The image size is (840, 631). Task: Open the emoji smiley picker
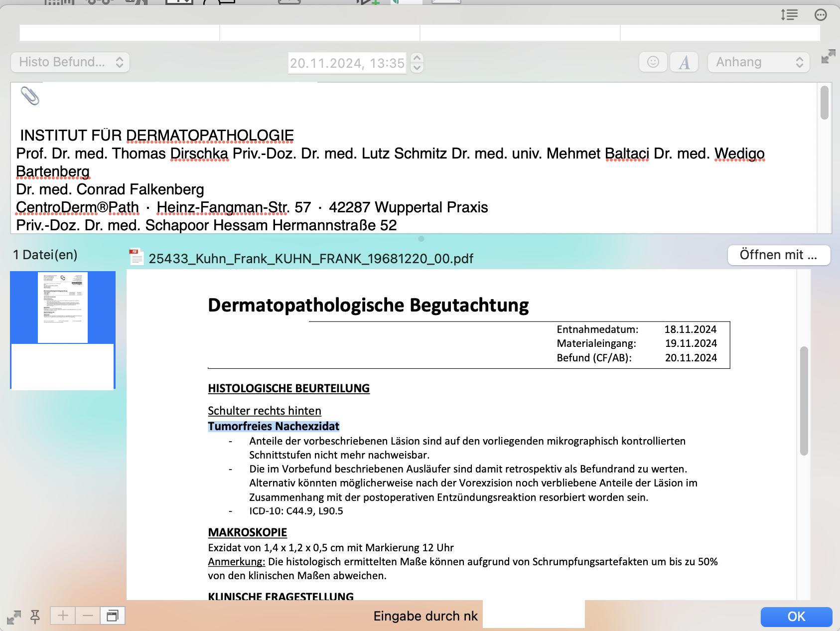(653, 62)
